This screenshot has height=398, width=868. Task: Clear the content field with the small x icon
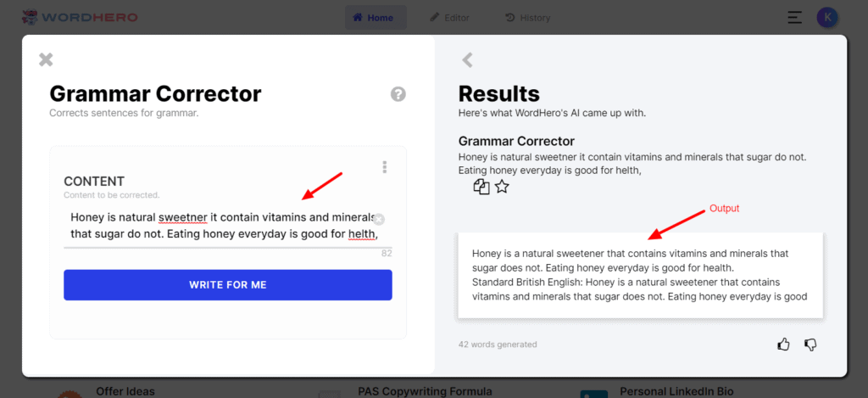coord(379,219)
